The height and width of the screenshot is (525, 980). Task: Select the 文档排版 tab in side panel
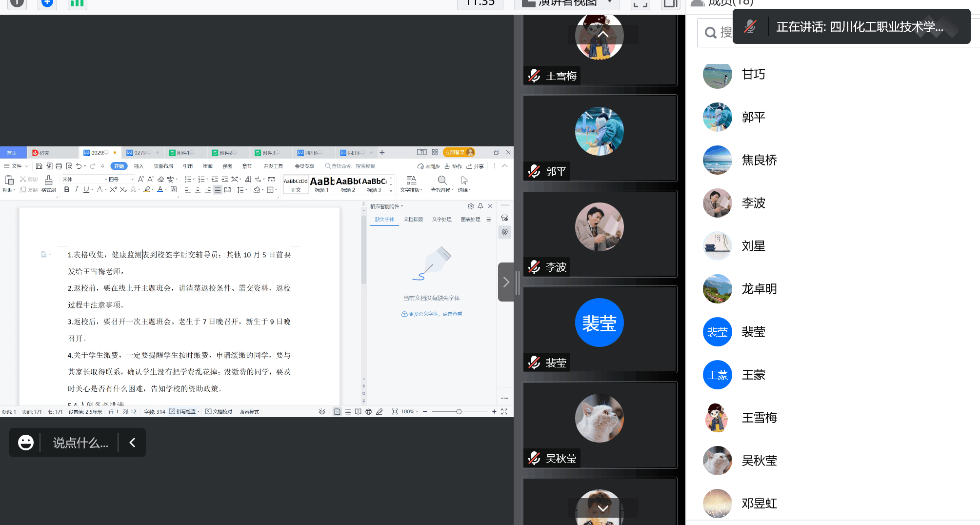(x=413, y=220)
